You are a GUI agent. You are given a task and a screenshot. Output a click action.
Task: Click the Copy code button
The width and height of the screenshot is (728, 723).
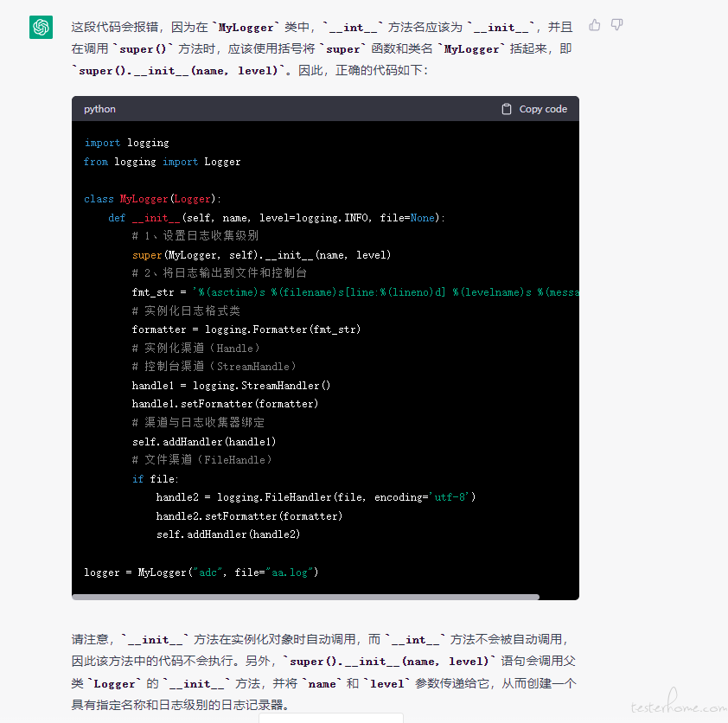pyautogui.click(x=534, y=109)
